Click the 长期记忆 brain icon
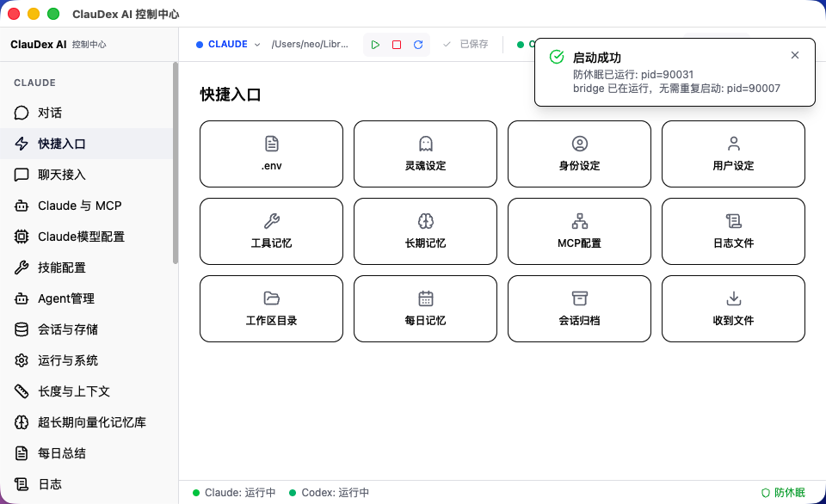 point(426,221)
